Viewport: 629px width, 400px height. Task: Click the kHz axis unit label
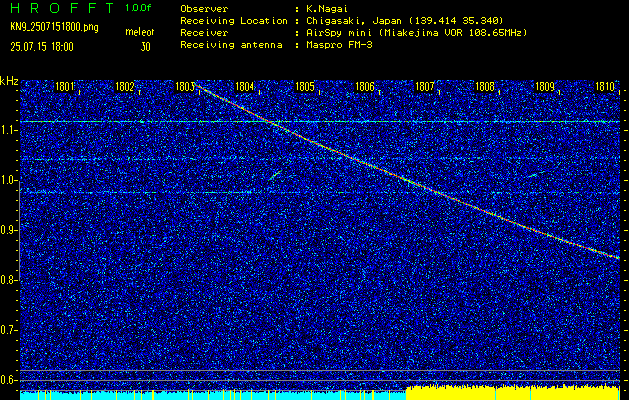[9, 81]
